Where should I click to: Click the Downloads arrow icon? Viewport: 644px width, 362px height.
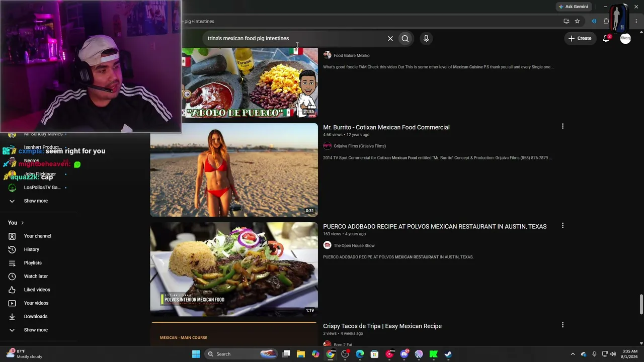coord(12,316)
